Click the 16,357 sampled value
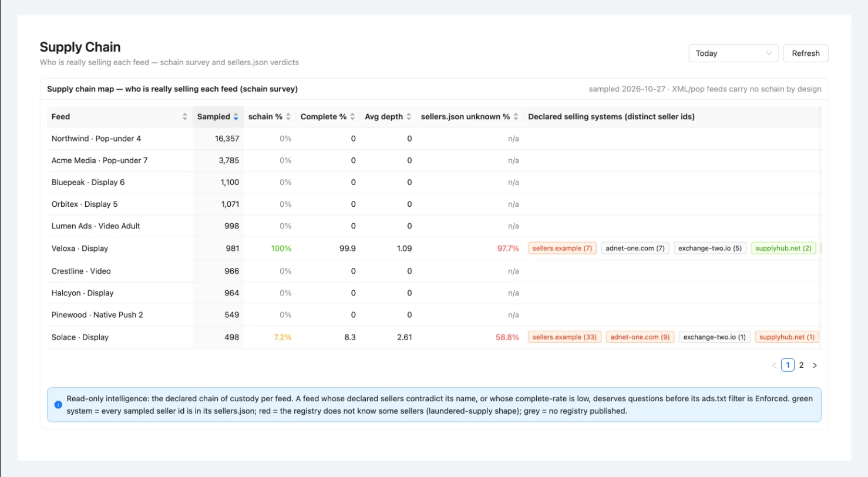The height and width of the screenshot is (477, 868). pos(226,139)
